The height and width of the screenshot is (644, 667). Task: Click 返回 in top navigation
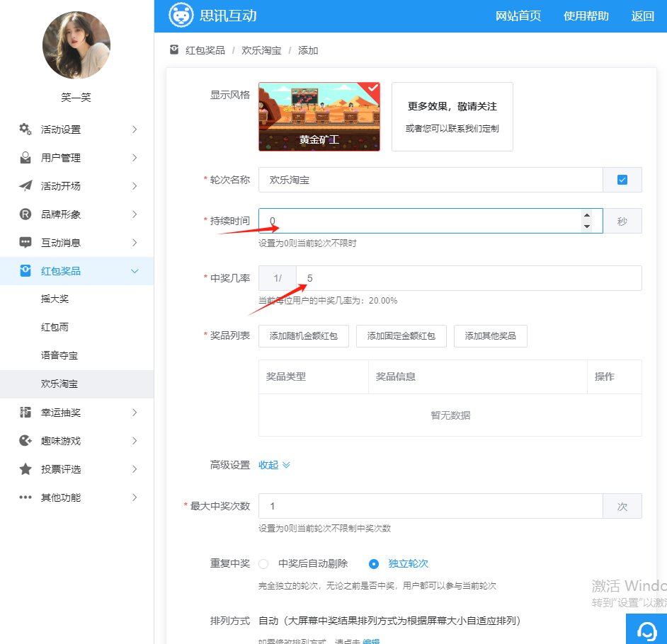click(642, 16)
